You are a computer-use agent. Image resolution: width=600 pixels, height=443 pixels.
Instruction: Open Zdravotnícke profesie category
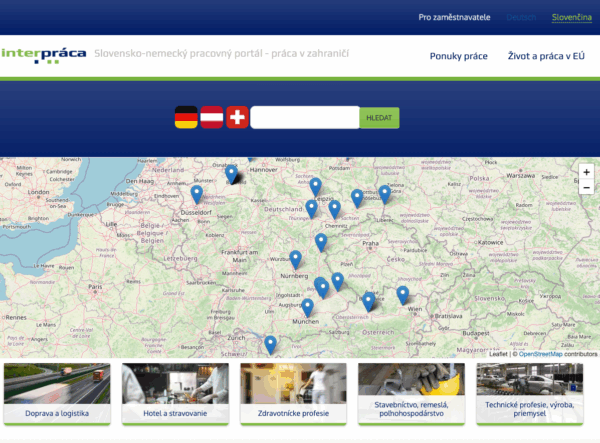[x=293, y=394]
